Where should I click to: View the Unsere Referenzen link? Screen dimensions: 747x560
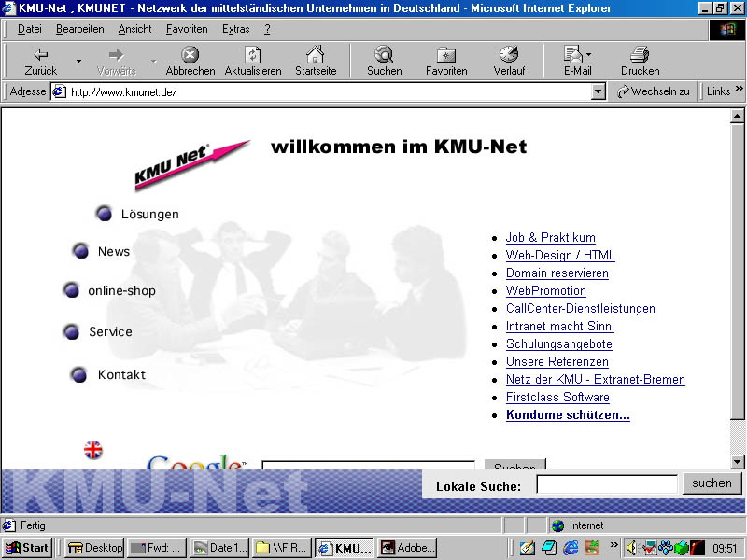[x=557, y=361]
